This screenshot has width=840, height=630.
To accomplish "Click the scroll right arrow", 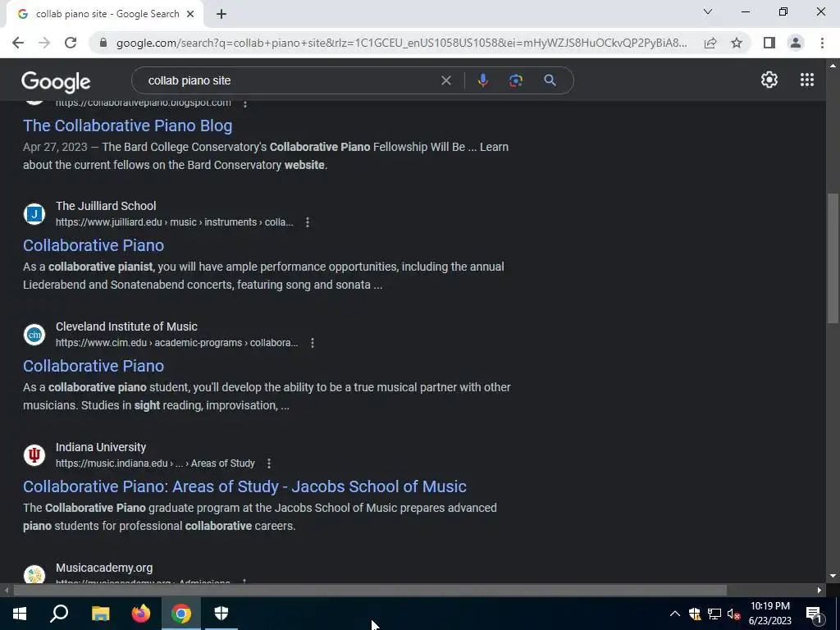I will pos(819,591).
